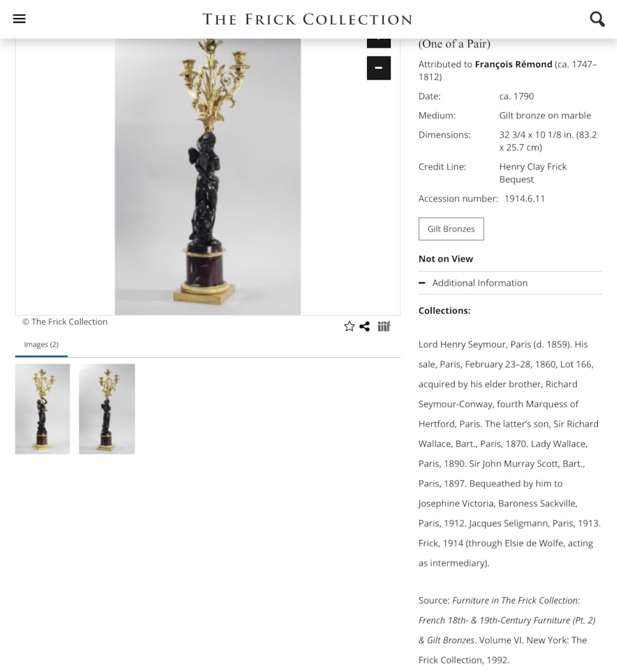
Task: Open the IIIF viewer icon
Action: 384,327
